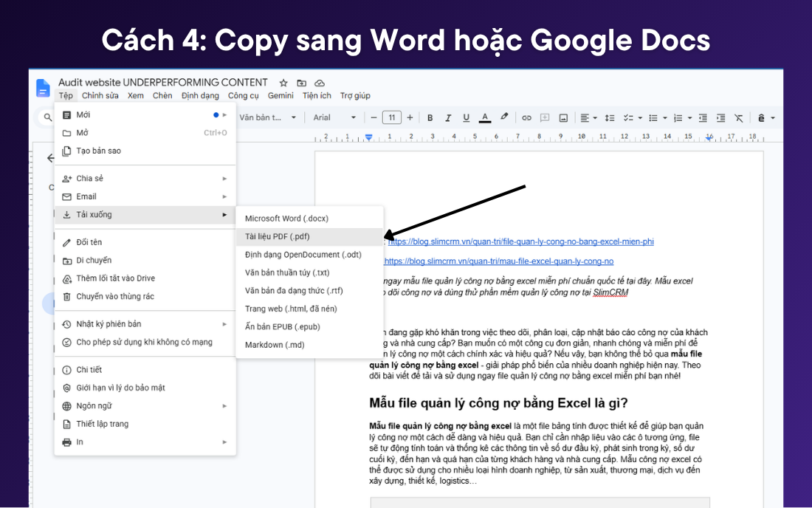Toggle italic formatting
This screenshot has width=812, height=508.
click(x=448, y=117)
